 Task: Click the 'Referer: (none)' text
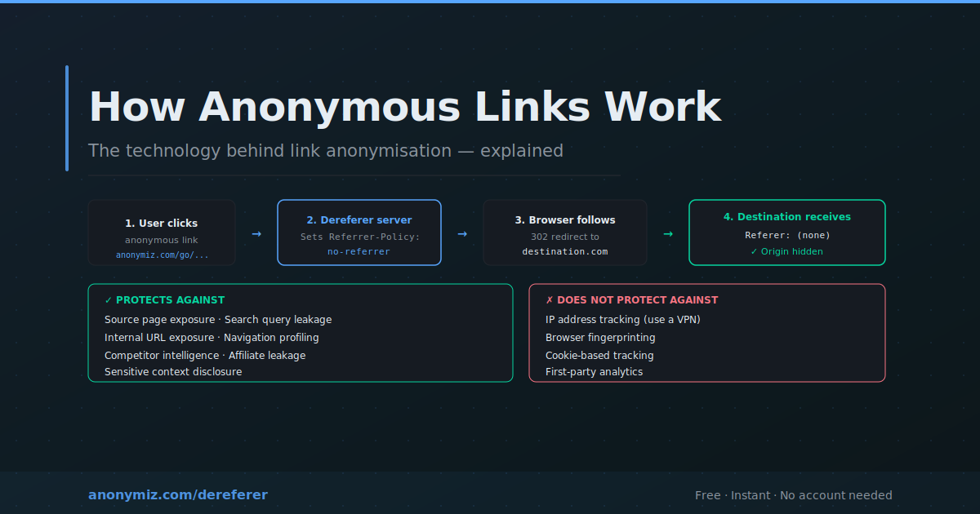[x=787, y=236]
